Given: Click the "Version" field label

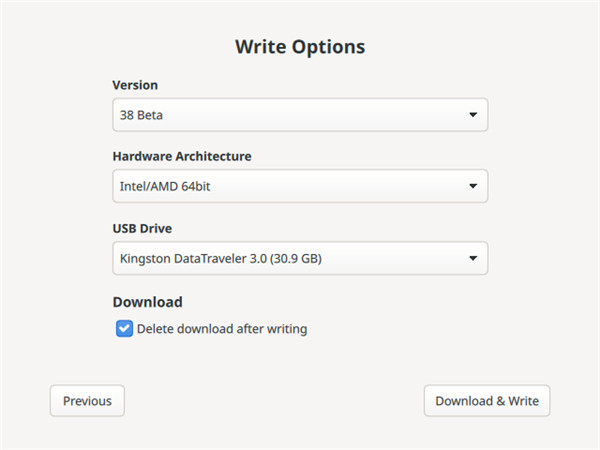Looking at the screenshot, I should pyautogui.click(x=135, y=85).
